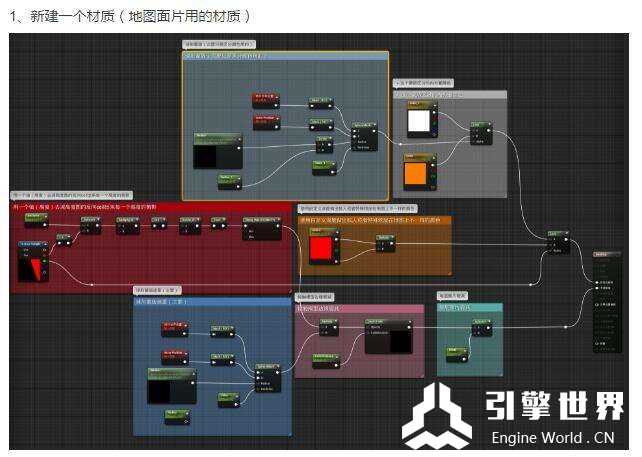The image size is (642, 457).
Task: Click the yellow-outlined blue comment box header
Action: [x=285, y=55]
